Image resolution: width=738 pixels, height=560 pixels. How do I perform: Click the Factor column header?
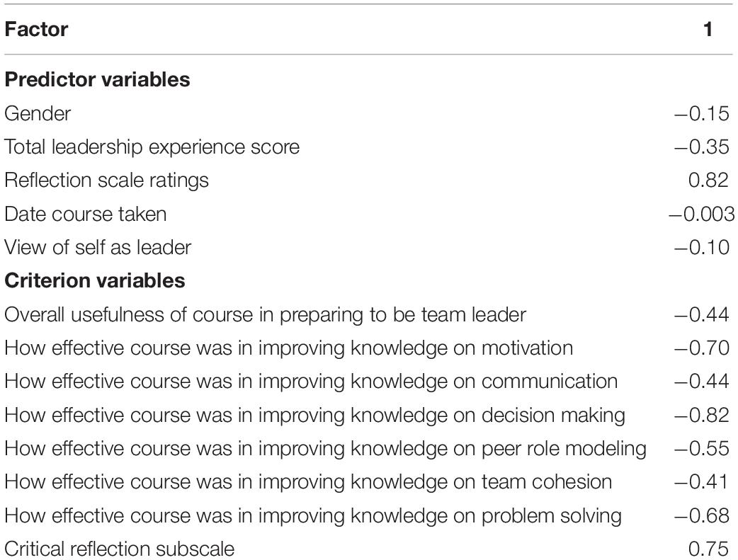36,29
